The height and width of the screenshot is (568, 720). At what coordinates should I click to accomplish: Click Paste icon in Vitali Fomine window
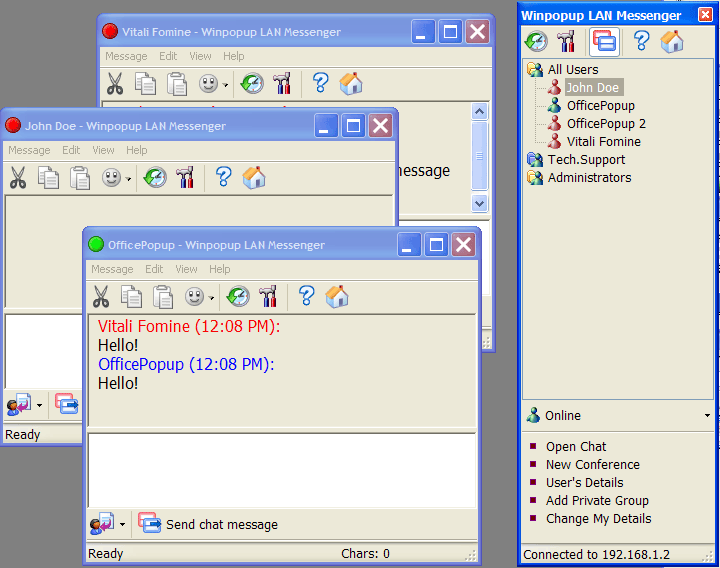(x=177, y=84)
